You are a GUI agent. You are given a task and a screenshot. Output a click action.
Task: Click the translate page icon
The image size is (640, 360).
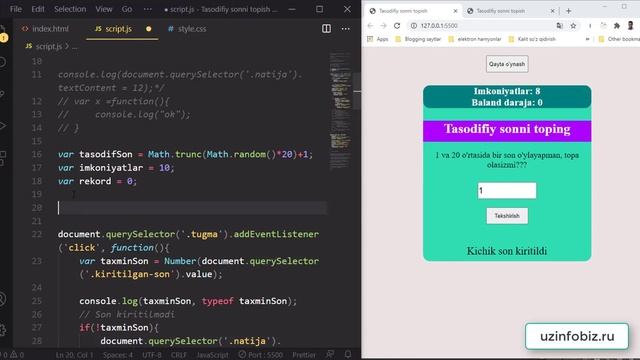tap(559, 26)
